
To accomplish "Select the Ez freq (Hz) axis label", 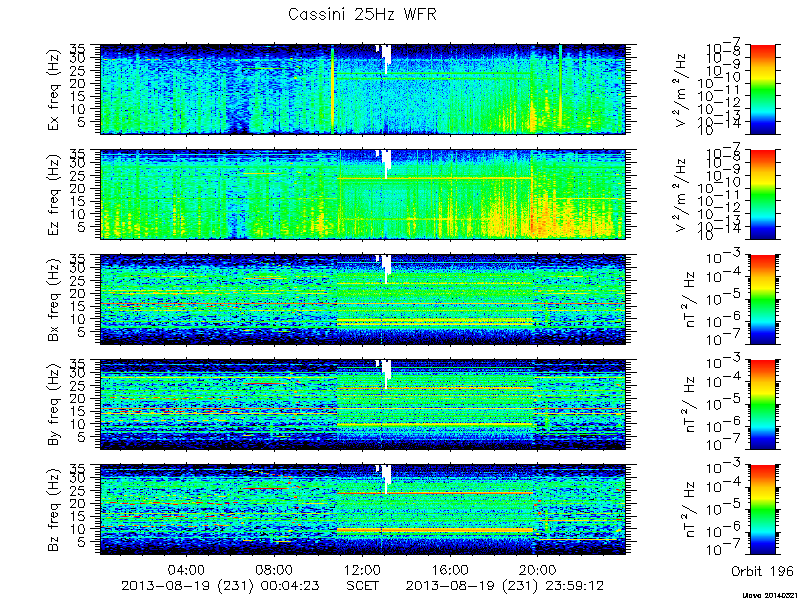I will point(55,194).
